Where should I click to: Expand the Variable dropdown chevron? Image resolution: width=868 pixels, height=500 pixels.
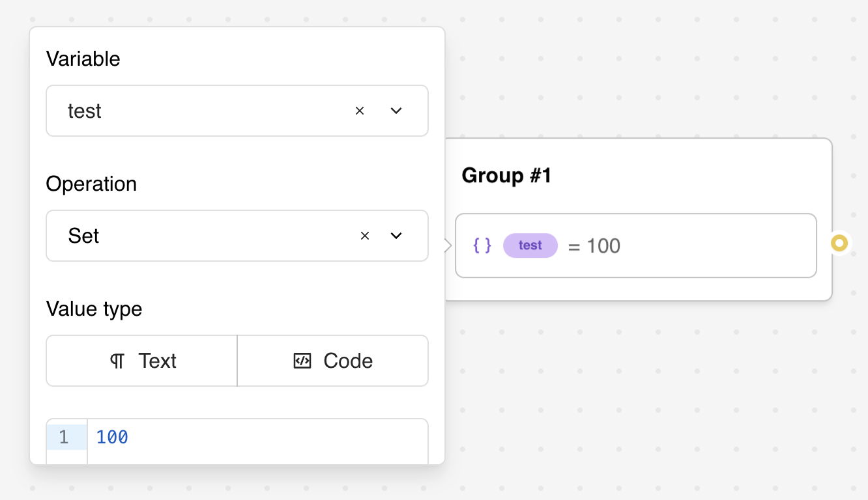click(396, 111)
